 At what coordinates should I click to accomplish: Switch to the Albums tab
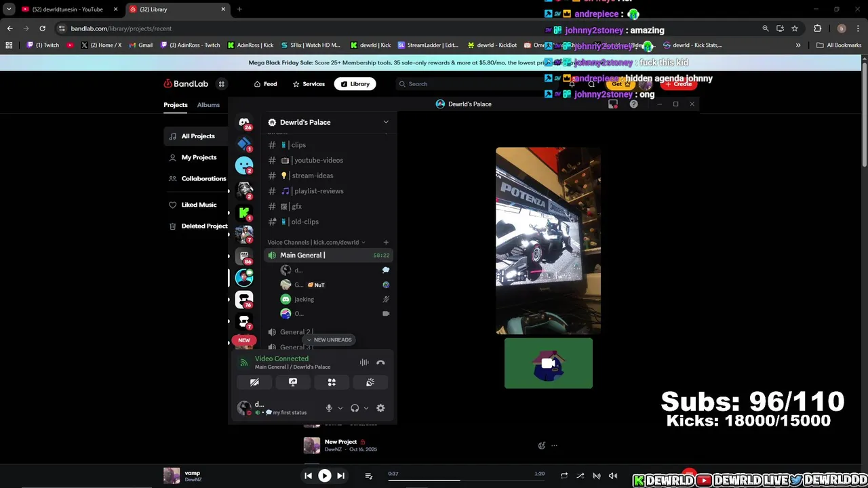[x=208, y=105]
